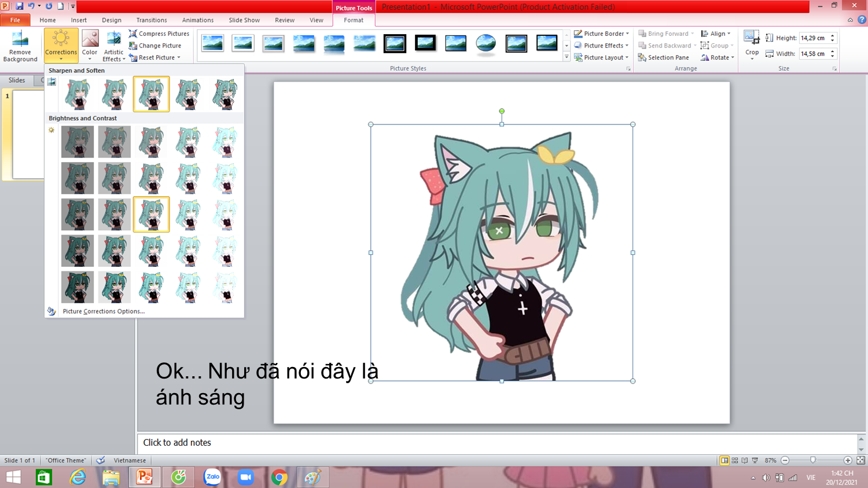Viewport: 868px width, 488px height.
Task: Switch to Normal view icon in status bar
Action: tap(724, 460)
